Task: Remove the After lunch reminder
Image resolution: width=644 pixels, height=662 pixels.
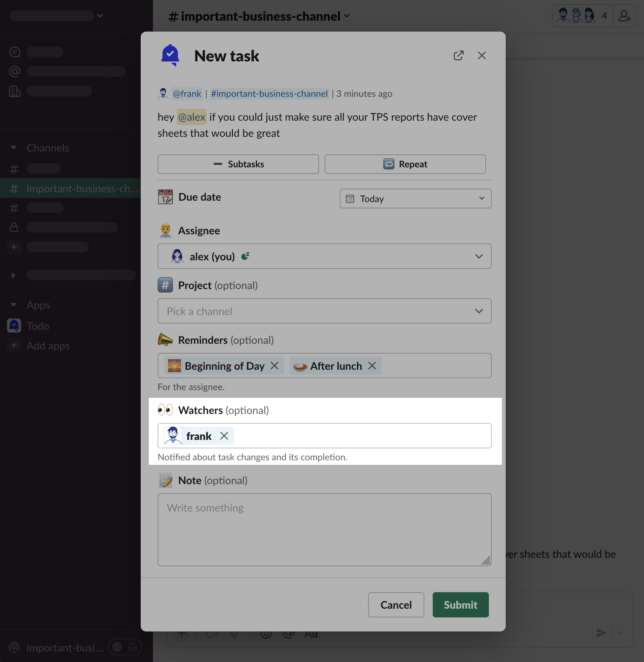Action: pos(372,366)
